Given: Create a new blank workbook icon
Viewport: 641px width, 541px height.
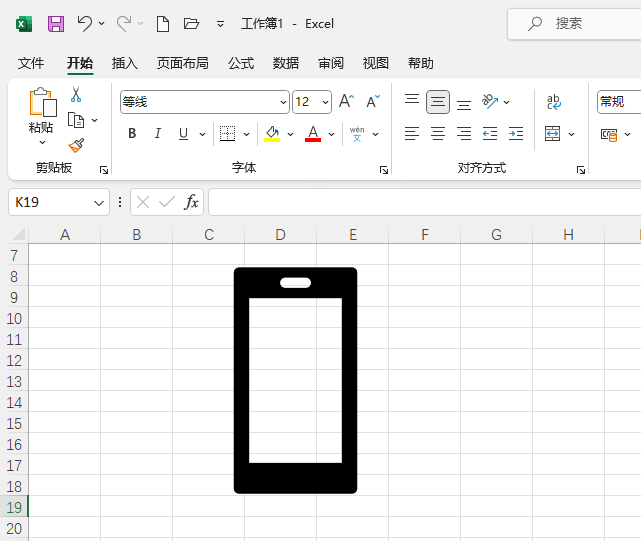Looking at the screenshot, I should (163, 24).
